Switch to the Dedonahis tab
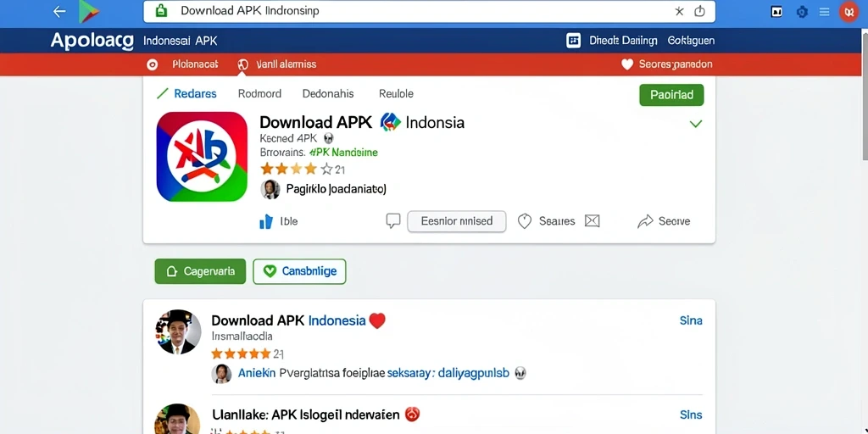 pos(328,94)
